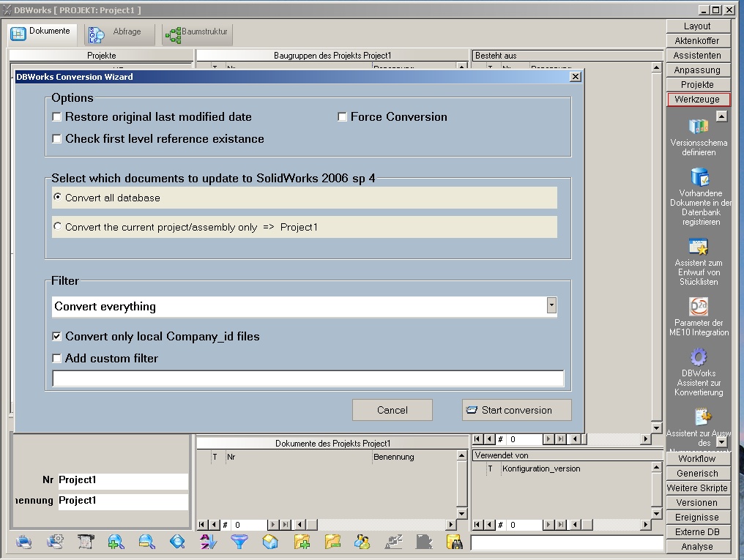This screenshot has width=744, height=560.
Task: Click the folder with green plus icon
Action: point(301,542)
